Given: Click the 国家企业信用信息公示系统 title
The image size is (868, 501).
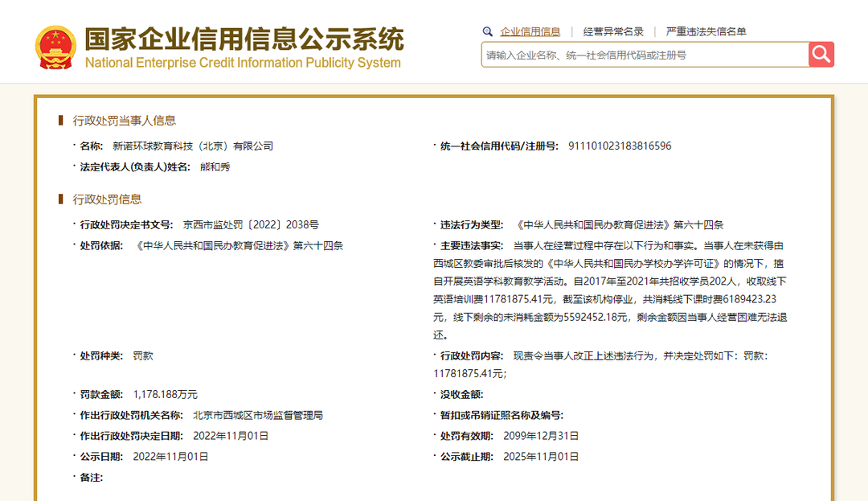Looking at the screenshot, I should [244, 39].
